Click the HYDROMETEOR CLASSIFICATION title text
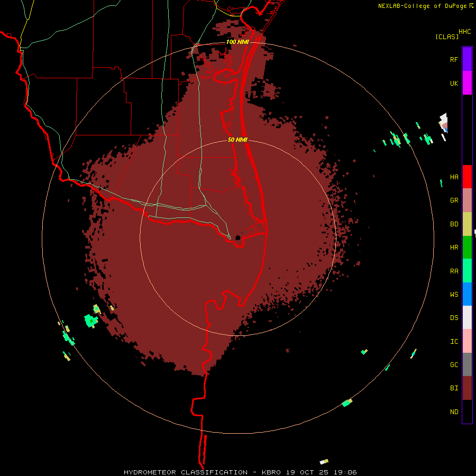The width and height of the screenshot is (476, 476). pyautogui.click(x=186, y=472)
